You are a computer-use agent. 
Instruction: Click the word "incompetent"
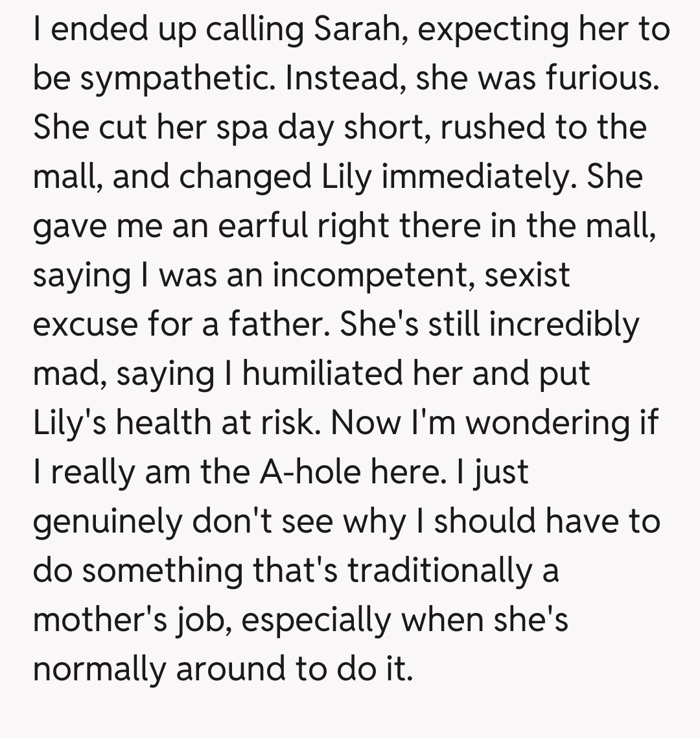point(372,275)
